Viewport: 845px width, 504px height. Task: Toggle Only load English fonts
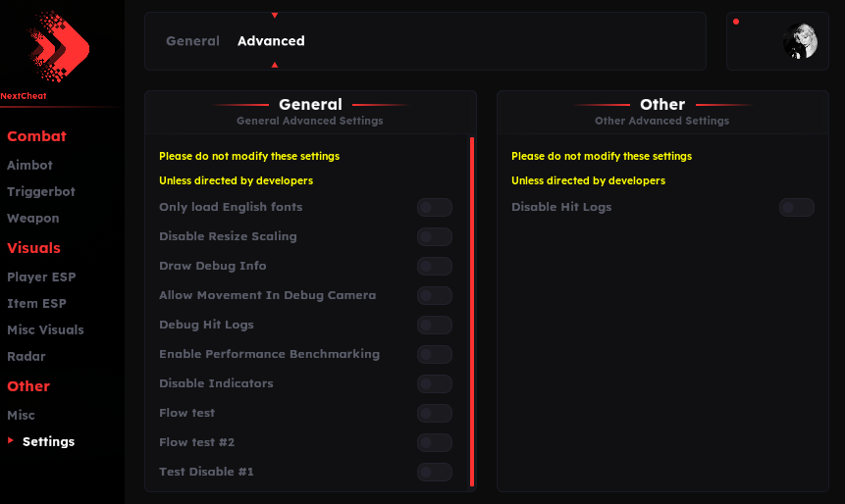point(434,207)
